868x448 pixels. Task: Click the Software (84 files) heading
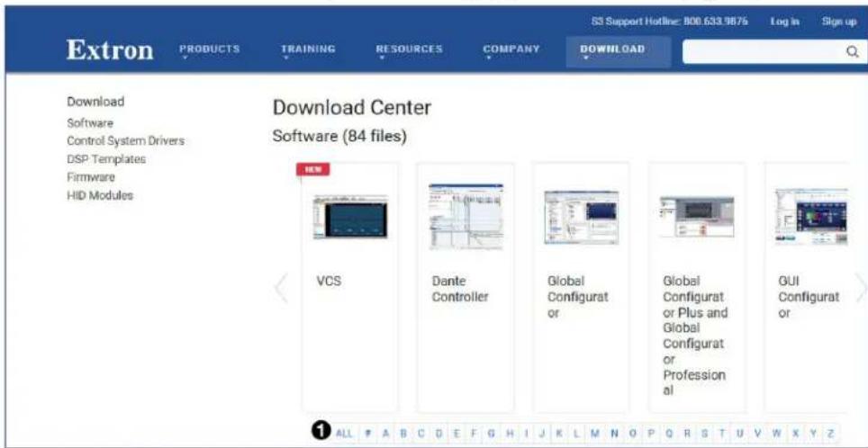pos(339,136)
